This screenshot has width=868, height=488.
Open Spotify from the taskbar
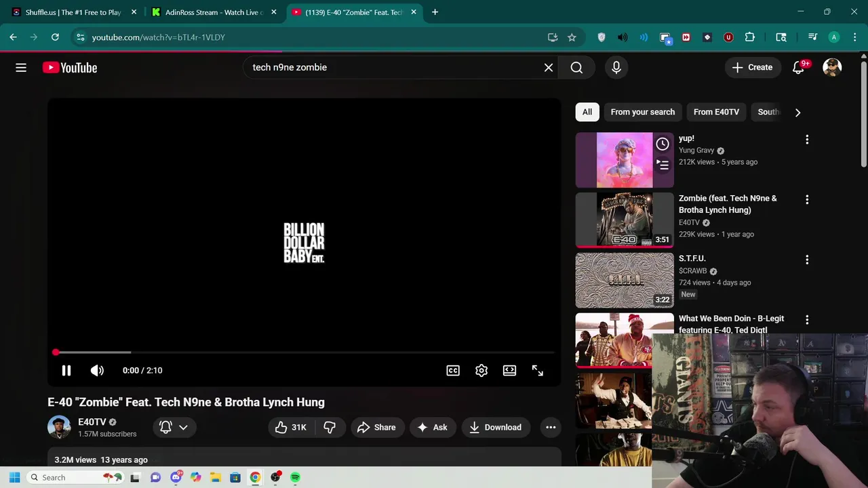[295, 478]
